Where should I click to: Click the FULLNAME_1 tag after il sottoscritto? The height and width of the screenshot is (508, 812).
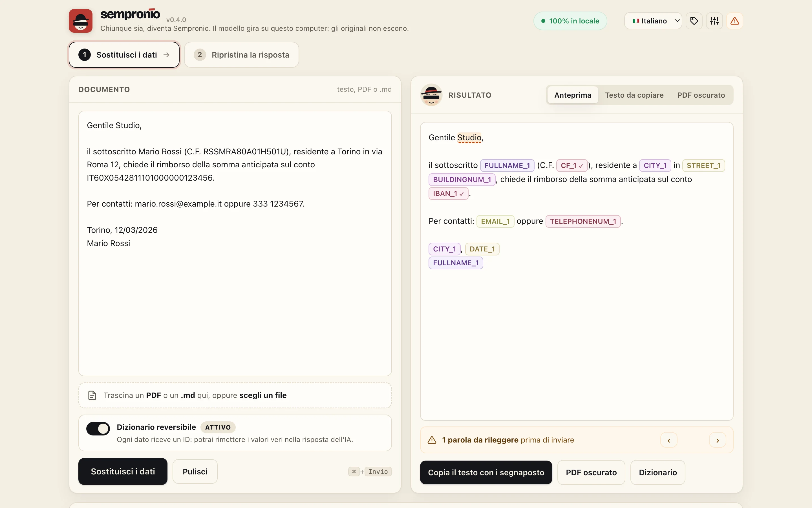507,165
